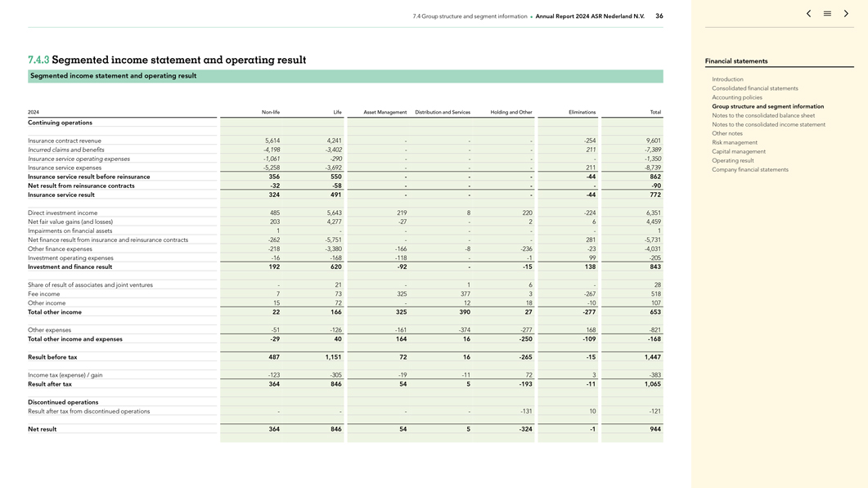The image size is (868, 488).
Task: Click the Financial statements sidebar heading
Action: (736, 60)
